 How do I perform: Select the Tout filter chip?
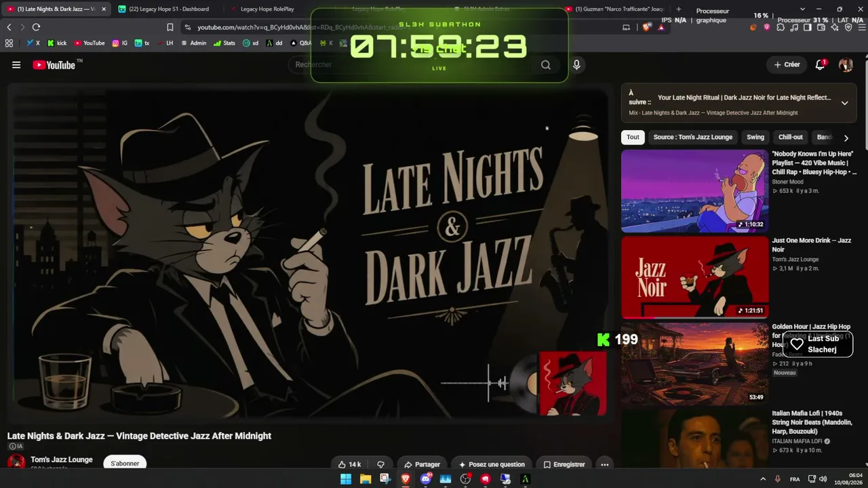[x=633, y=137]
